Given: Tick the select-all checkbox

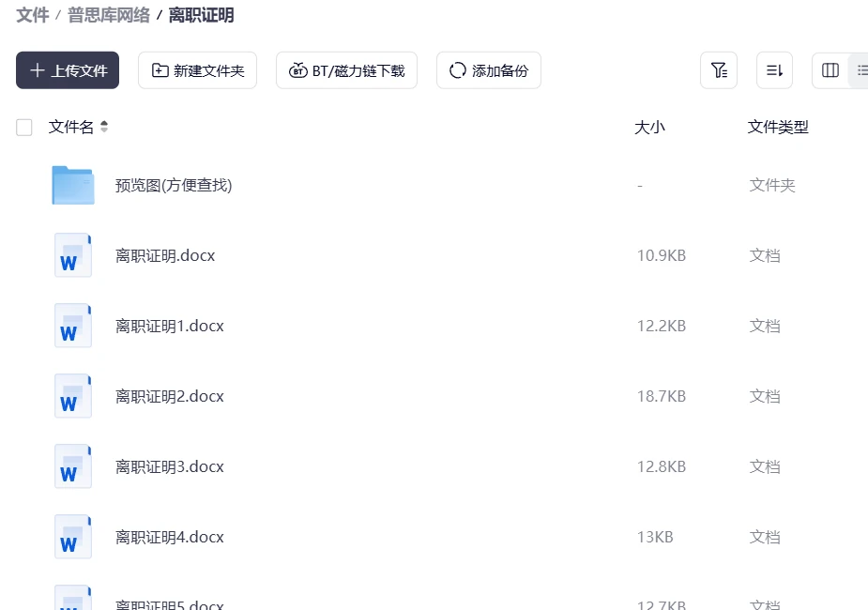Looking at the screenshot, I should tap(23, 128).
